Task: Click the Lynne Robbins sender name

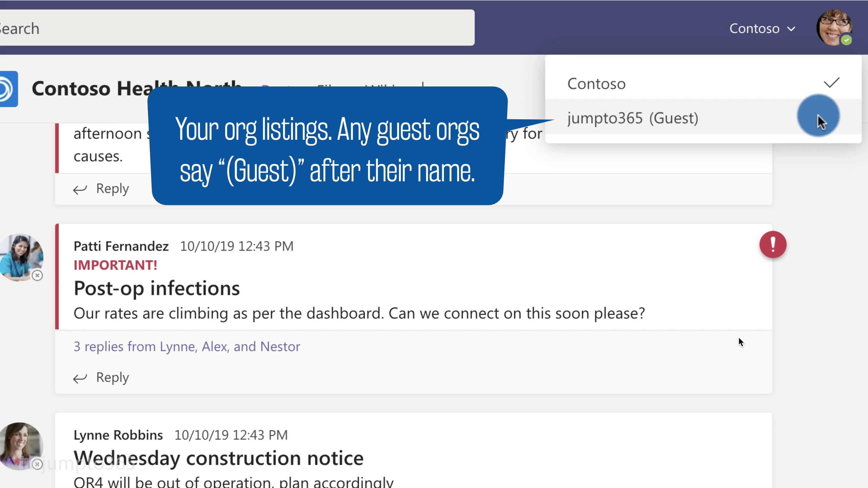Action: tap(118, 435)
